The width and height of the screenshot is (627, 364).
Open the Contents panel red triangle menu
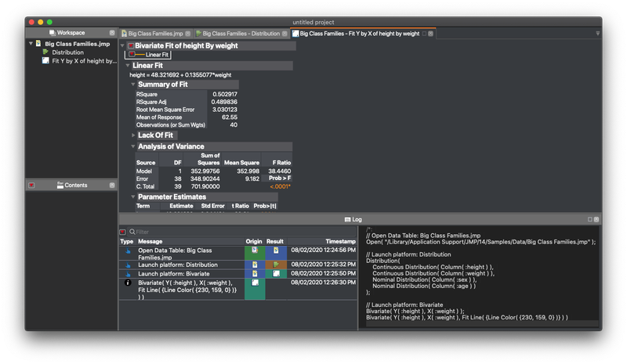[x=32, y=185]
